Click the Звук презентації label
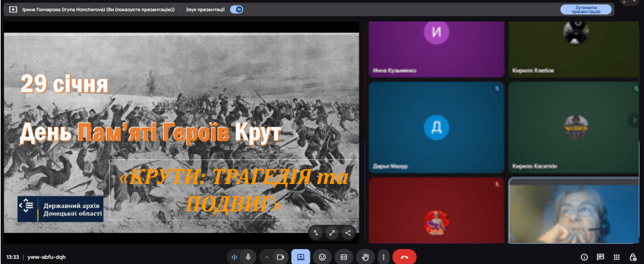The height and width of the screenshot is (264, 644). coord(205,10)
